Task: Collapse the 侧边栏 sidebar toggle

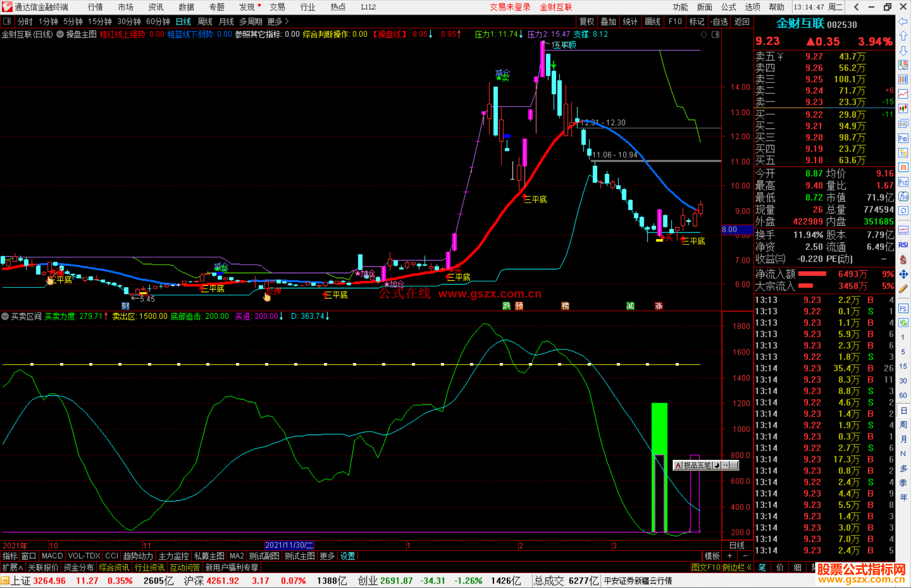Action: (737, 567)
